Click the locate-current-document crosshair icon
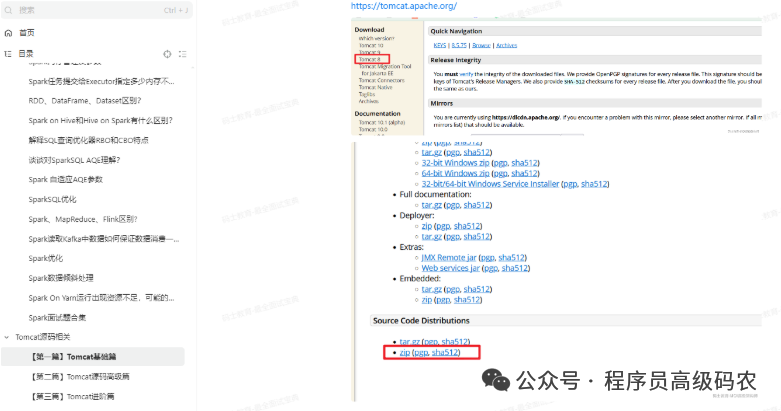 tap(167, 54)
